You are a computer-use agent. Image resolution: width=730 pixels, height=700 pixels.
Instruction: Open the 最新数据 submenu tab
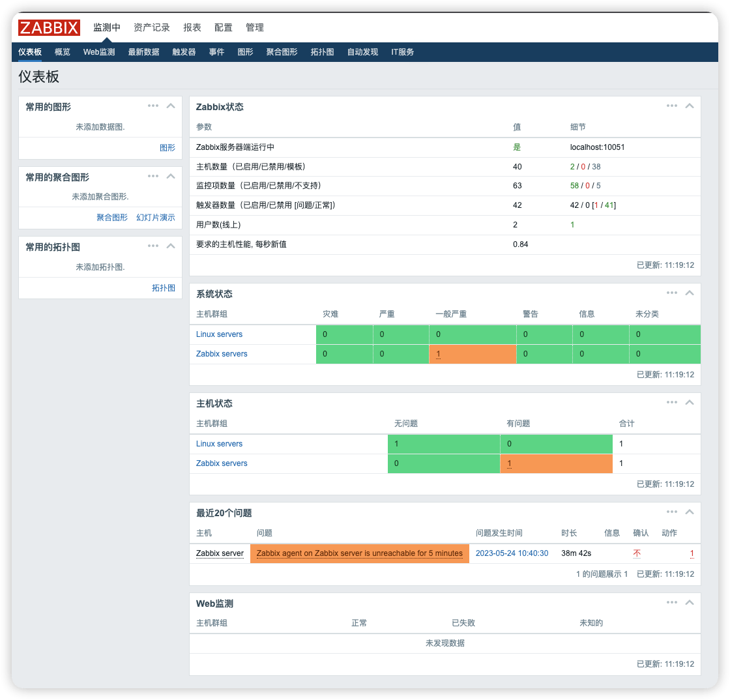click(x=144, y=52)
